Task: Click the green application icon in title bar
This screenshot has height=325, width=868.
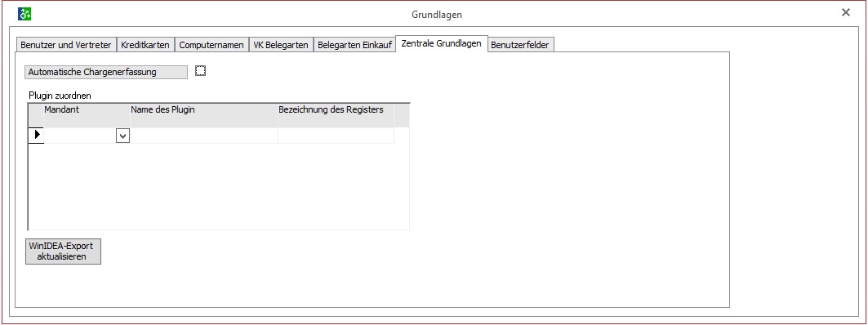Action: (x=24, y=14)
